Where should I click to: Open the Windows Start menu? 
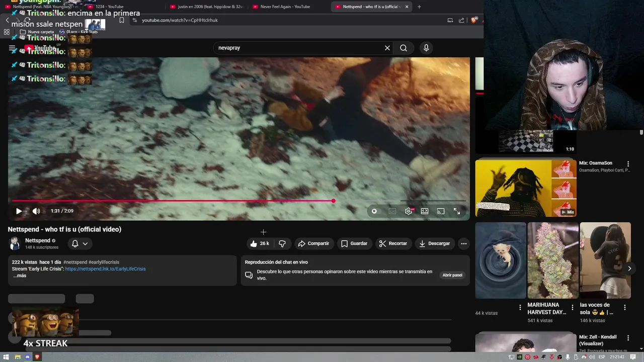coord(7,357)
